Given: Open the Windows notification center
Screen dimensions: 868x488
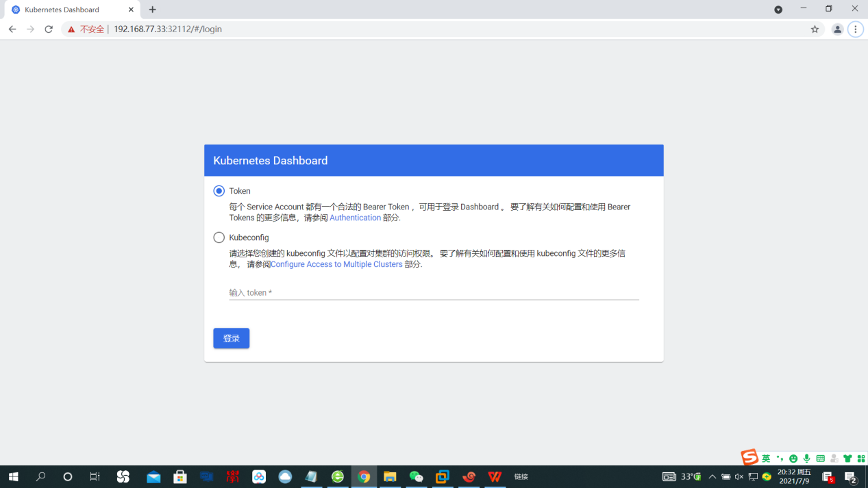Looking at the screenshot, I should pos(851,477).
